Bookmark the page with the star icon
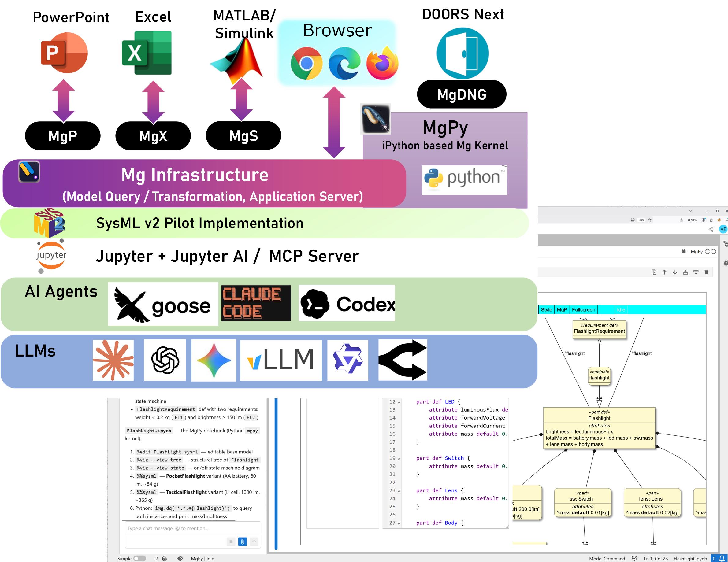This screenshot has height=562, width=728. pos(650,220)
